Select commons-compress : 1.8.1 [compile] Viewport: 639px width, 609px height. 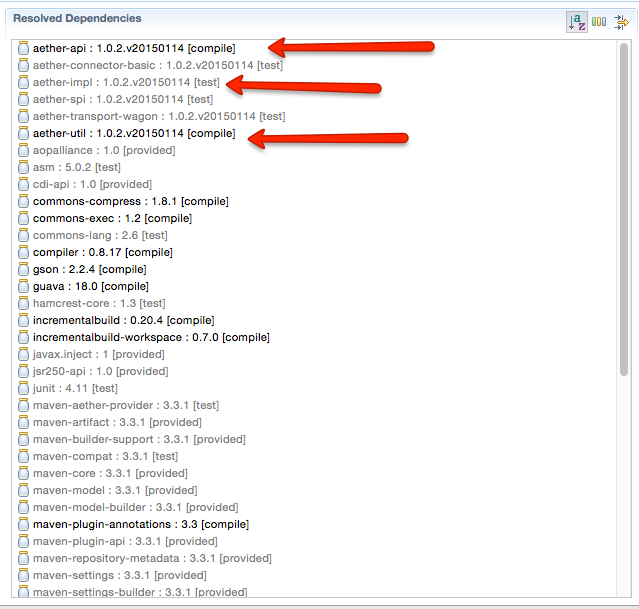pyautogui.click(x=131, y=201)
